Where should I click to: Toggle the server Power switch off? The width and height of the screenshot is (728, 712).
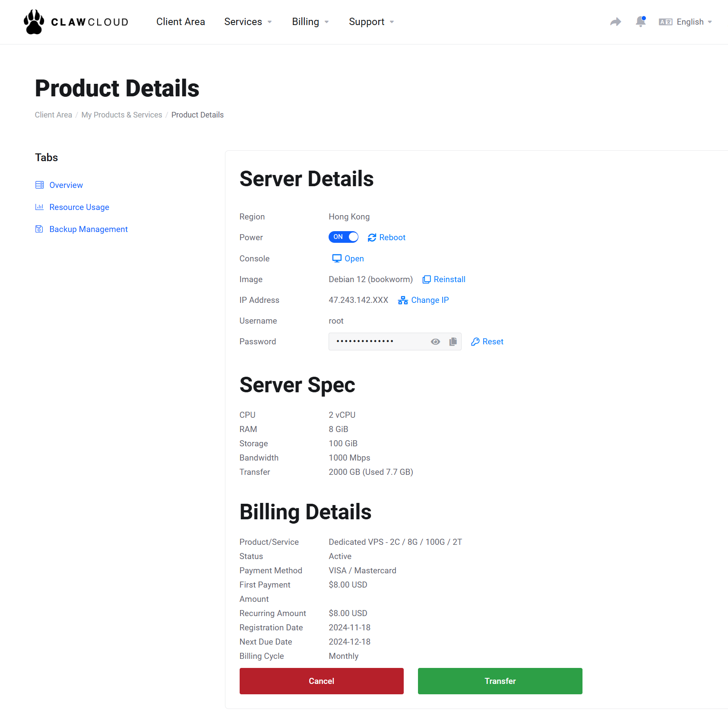click(343, 237)
